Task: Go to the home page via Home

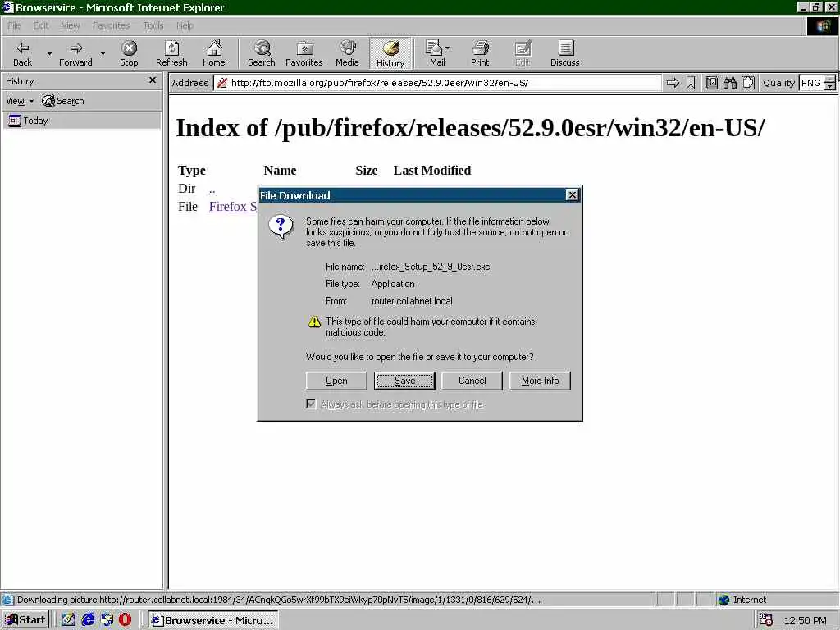Action: 214,53
